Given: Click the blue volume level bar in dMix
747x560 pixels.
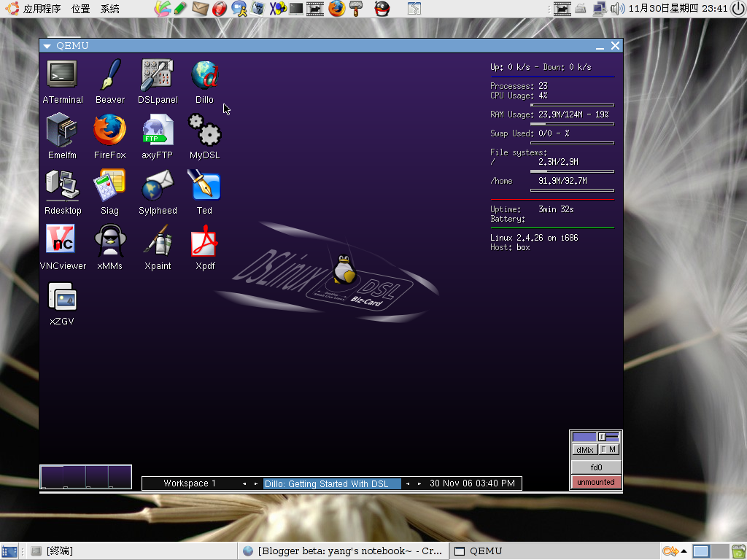Looking at the screenshot, I should point(584,437).
